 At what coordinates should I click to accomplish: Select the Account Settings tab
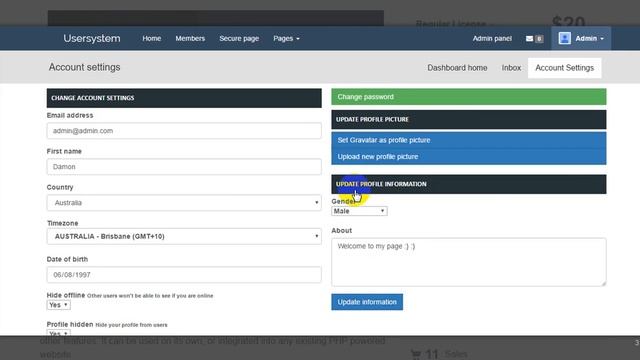(x=564, y=68)
